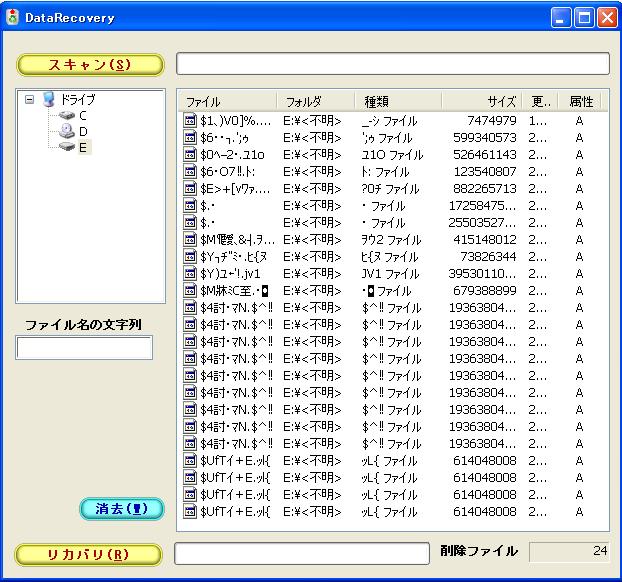Click the 消去 erase button

tap(122, 509)
